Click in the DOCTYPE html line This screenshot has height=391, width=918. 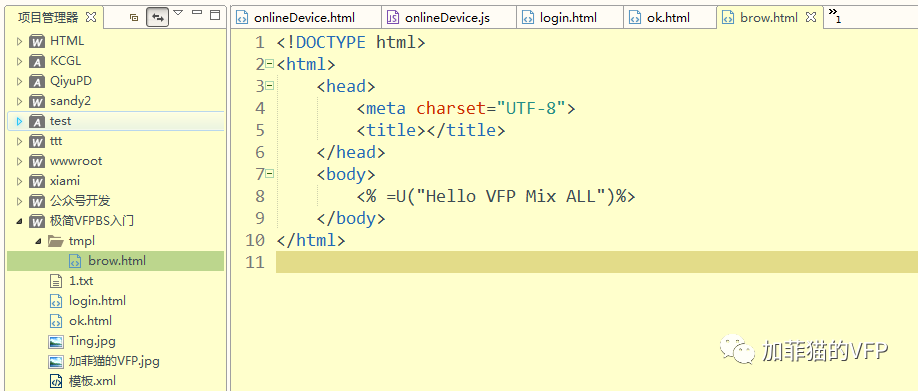tap(351, 42)
